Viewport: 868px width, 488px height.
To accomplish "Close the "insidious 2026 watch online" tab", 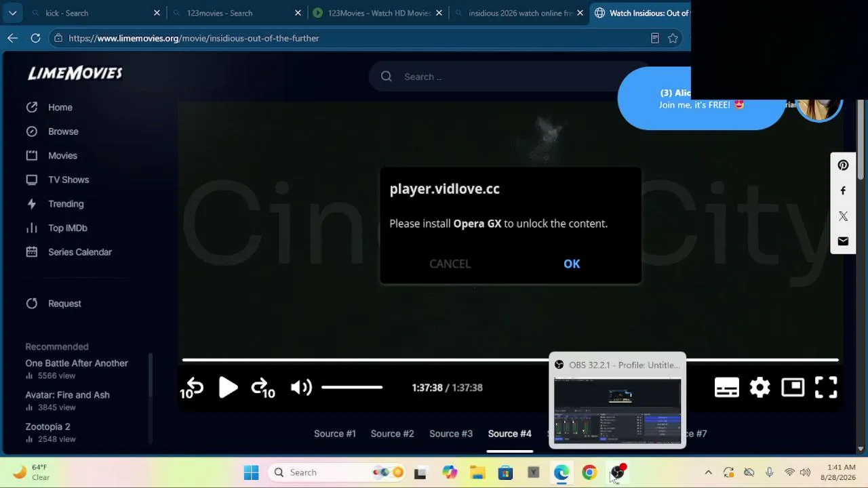I will pos(580,13).
